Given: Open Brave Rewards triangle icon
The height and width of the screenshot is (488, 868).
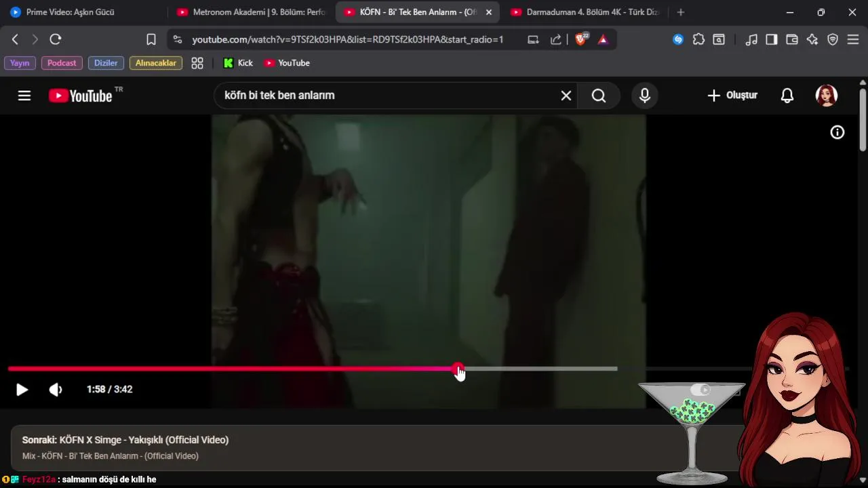Looking at the screenshot, I should pyautogui.click(x=603, y=39).
